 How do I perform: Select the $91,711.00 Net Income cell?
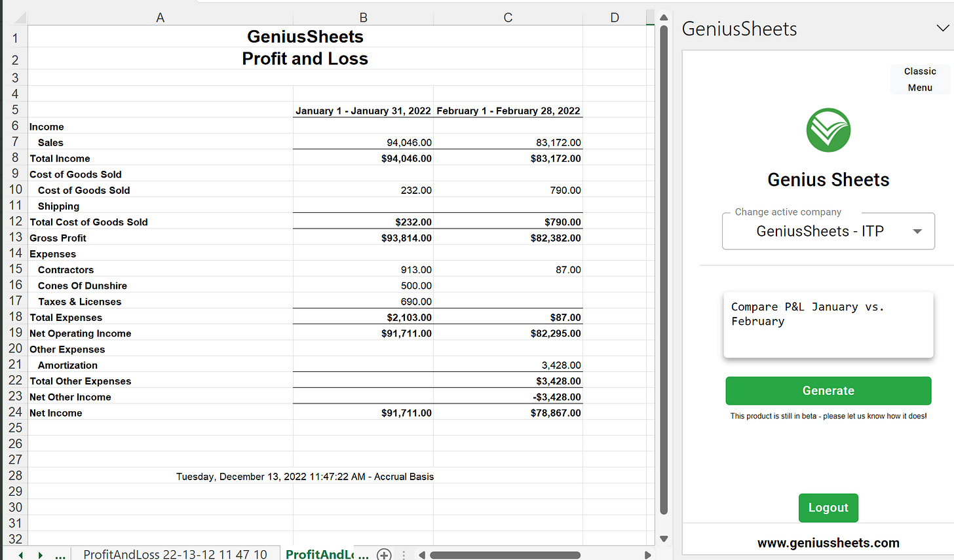click(x=363, y=413)
